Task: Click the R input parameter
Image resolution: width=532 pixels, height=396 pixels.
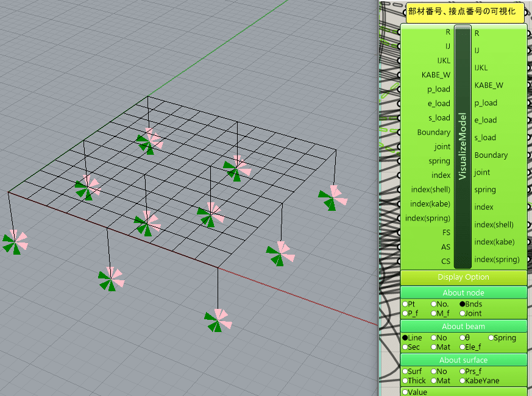Action: [x=448, y=32]
